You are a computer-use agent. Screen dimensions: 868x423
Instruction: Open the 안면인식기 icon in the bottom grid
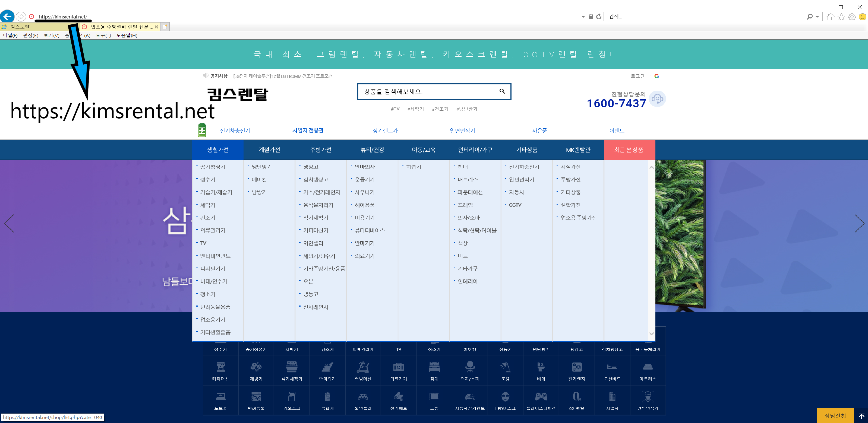(648, 396)
